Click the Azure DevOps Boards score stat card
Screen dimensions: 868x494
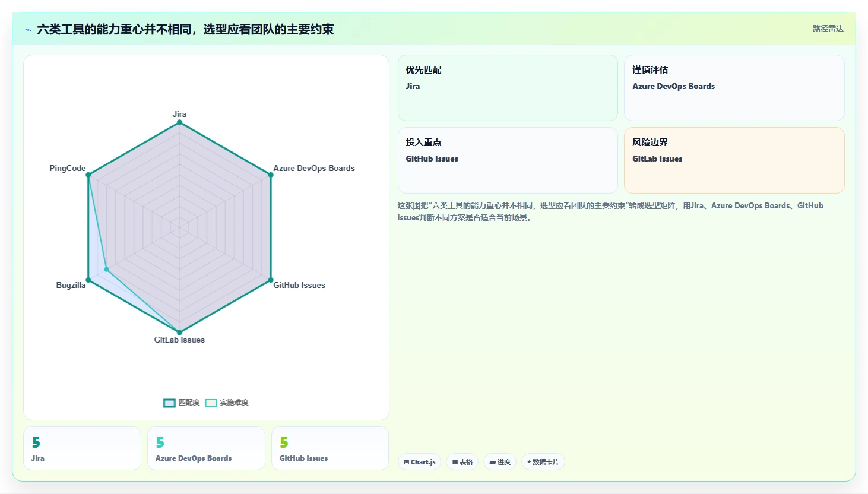pos(206,448)
